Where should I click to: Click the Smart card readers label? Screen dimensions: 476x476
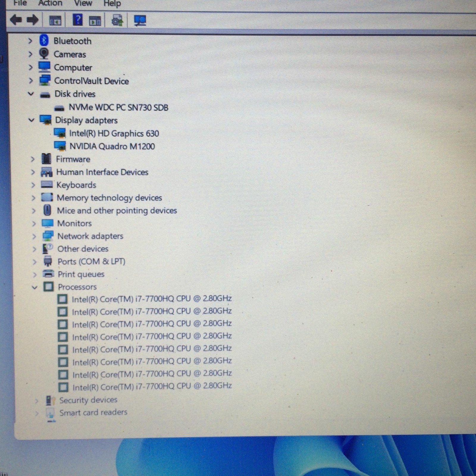point(93,412)
